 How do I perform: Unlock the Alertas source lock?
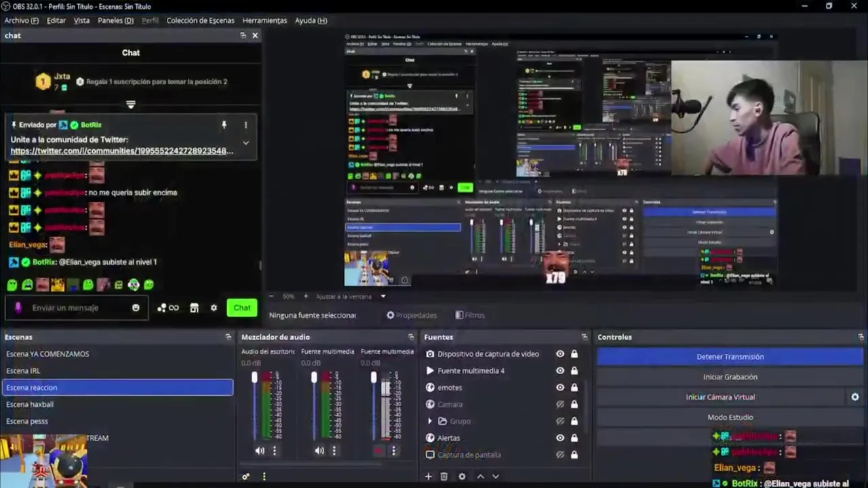point(574,438)
